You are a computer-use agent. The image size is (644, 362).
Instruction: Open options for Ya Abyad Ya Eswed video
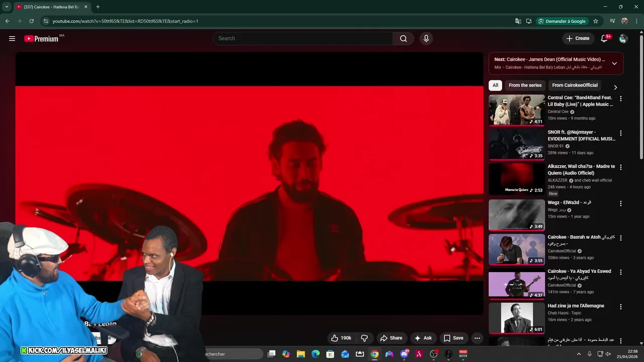pos(620,272)
